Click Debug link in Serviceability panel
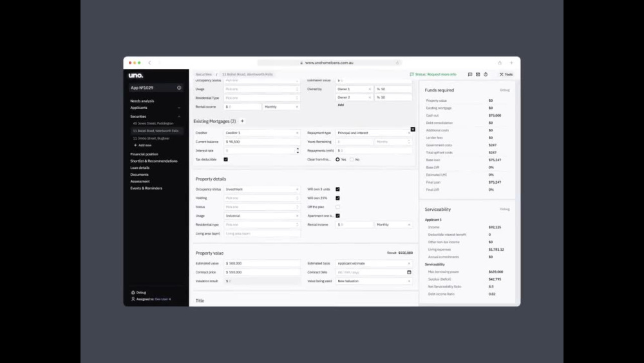 505,210
